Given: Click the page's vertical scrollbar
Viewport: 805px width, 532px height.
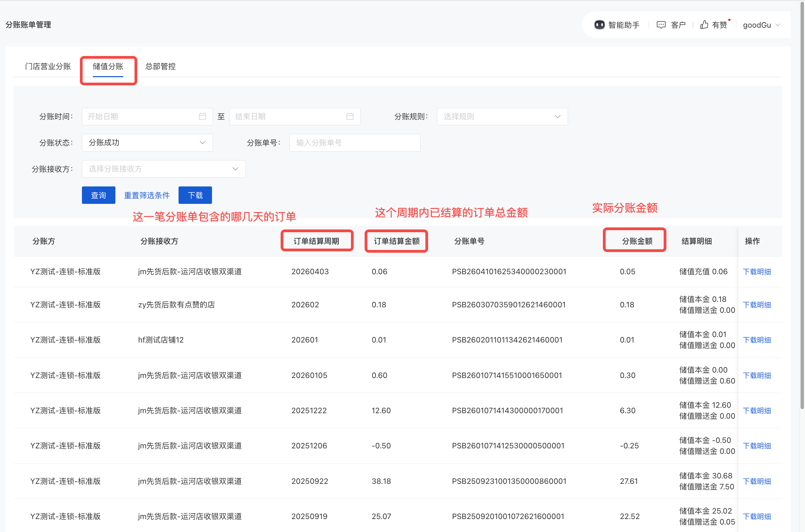Looking at the screenshot, I should pos(802,205).
